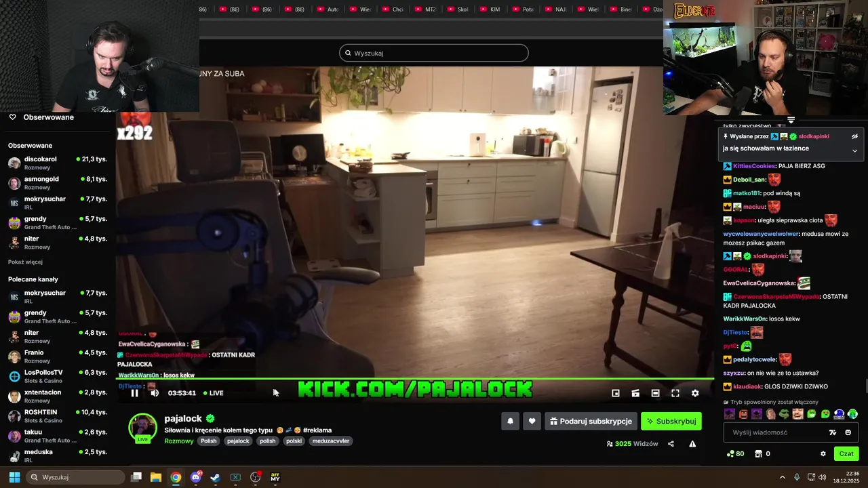Open meduska recommended channel
The image size is (868, 488).
pos(58,455)
